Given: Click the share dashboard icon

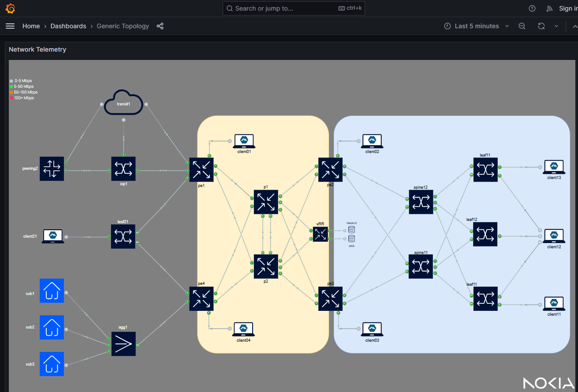Looking at the screenshot, I should pyautogui.click(x=160, y=26).
